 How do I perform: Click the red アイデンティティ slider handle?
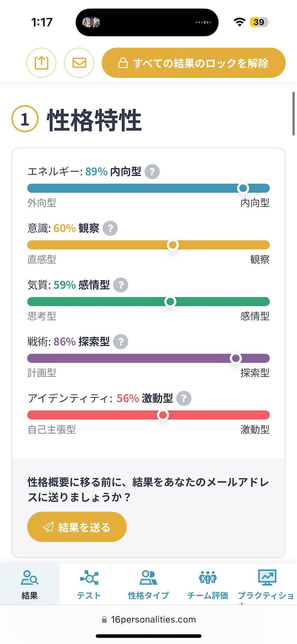tap(163, 415)
